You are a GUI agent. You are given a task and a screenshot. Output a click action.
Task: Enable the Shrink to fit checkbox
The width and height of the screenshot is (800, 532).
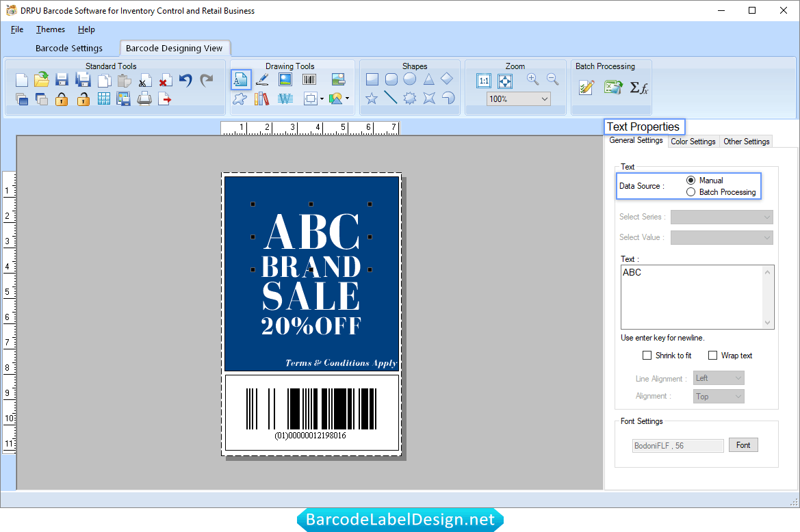pos(647,356)
